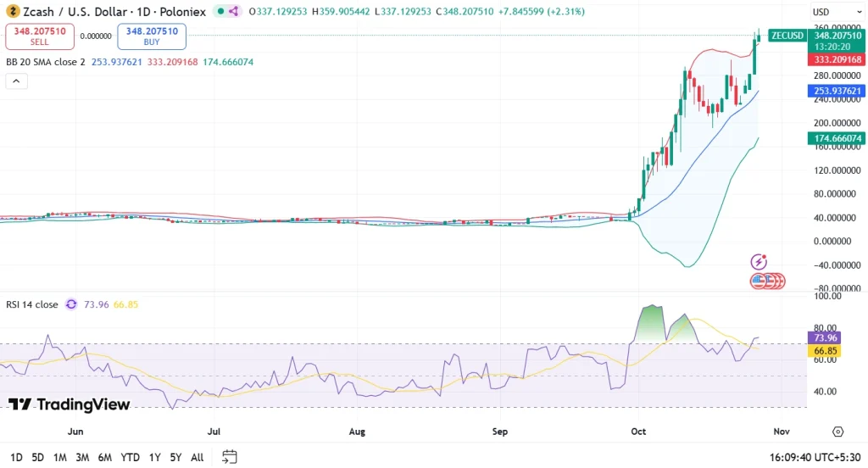Select the 1D time range tab
The height and width of the screenshot is (468, 868).
click(x=16, y=457)
